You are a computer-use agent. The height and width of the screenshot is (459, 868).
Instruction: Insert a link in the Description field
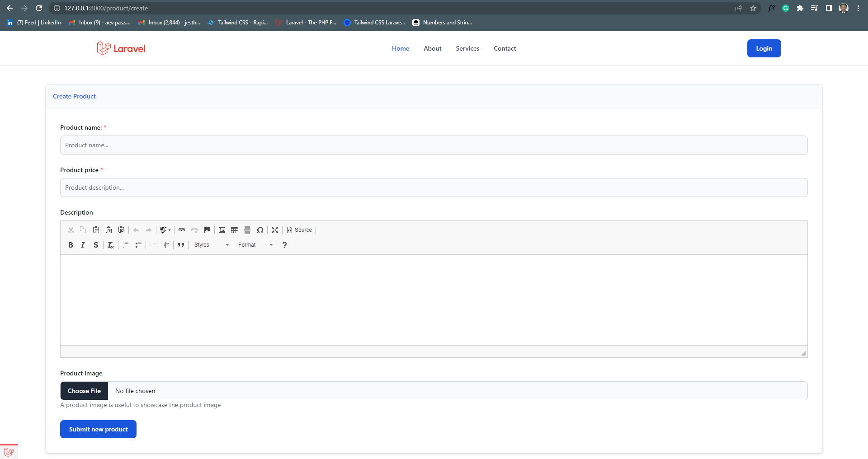(182, 230)
